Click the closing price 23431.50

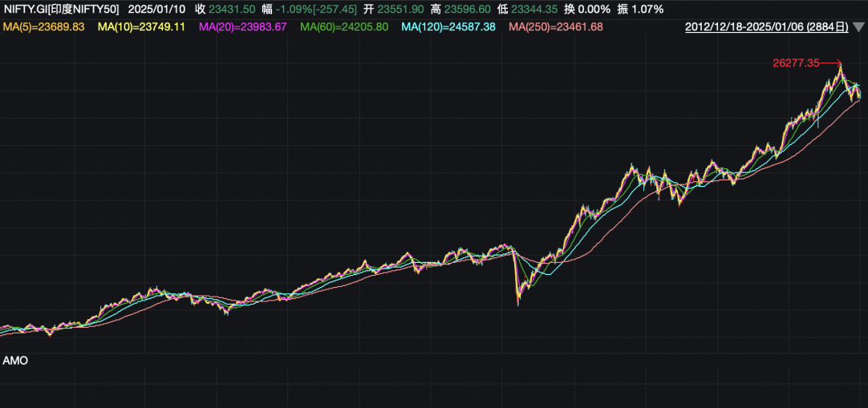point(232,10)
